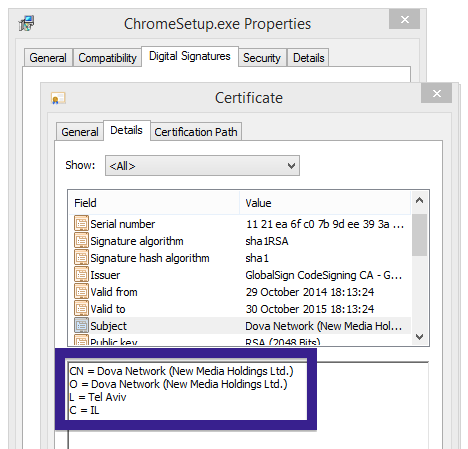
Task: Open General tab in Certificate window
Action: [x=80, y=132]
